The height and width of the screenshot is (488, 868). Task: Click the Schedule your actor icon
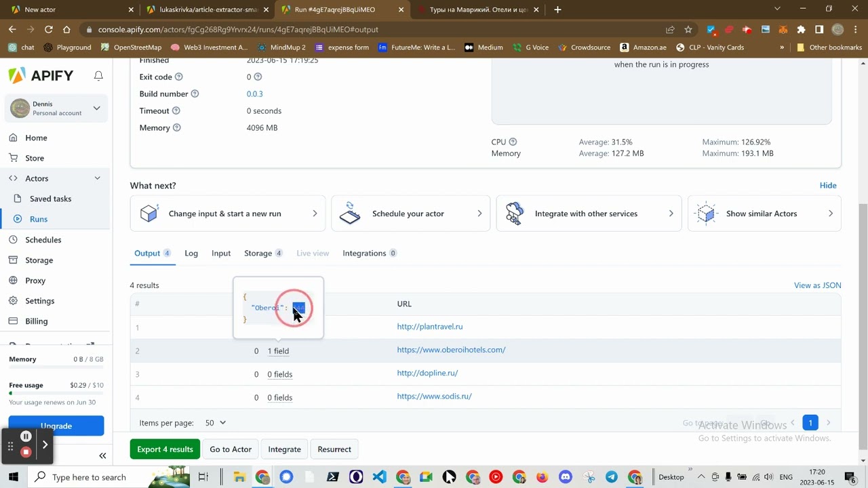coord(350,213)
